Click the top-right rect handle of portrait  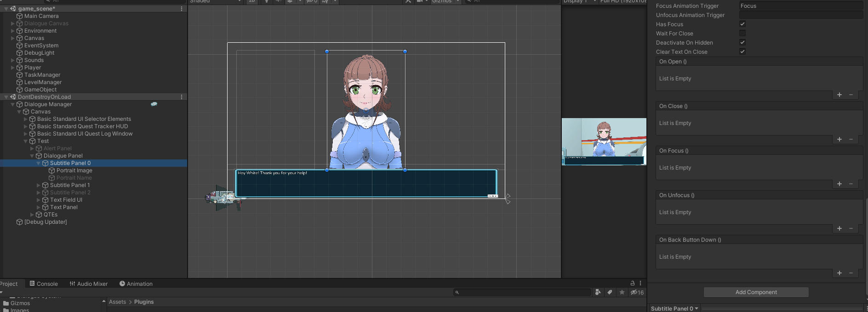405,51
